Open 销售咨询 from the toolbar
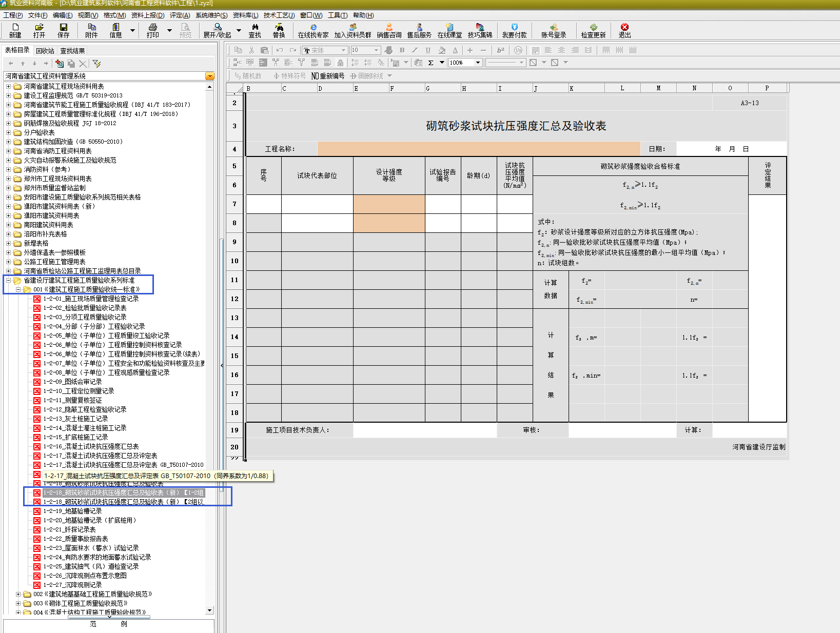 click(389, 31)
